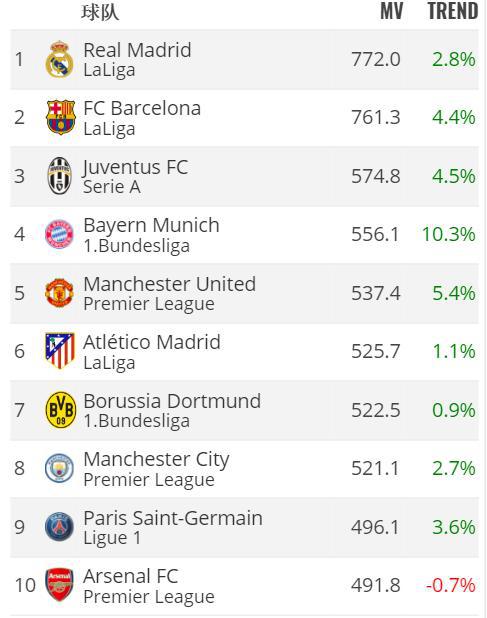Follow the Bayern Munich name link
This screenshot has width=487, height=618.
152,225
